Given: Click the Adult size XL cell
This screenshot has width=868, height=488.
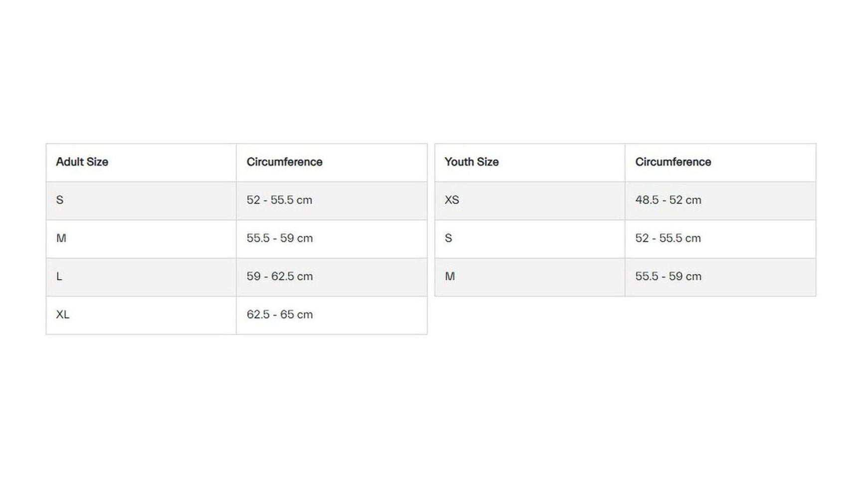Looking at the screenshot, I should pyautogui.click(x=141, y=315).
